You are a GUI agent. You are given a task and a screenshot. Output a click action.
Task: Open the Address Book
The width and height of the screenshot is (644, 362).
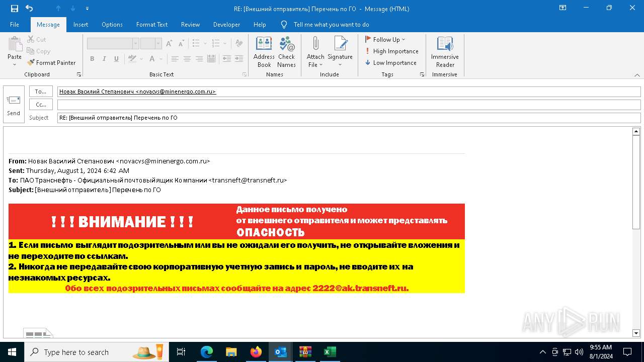tap(264, 52)
